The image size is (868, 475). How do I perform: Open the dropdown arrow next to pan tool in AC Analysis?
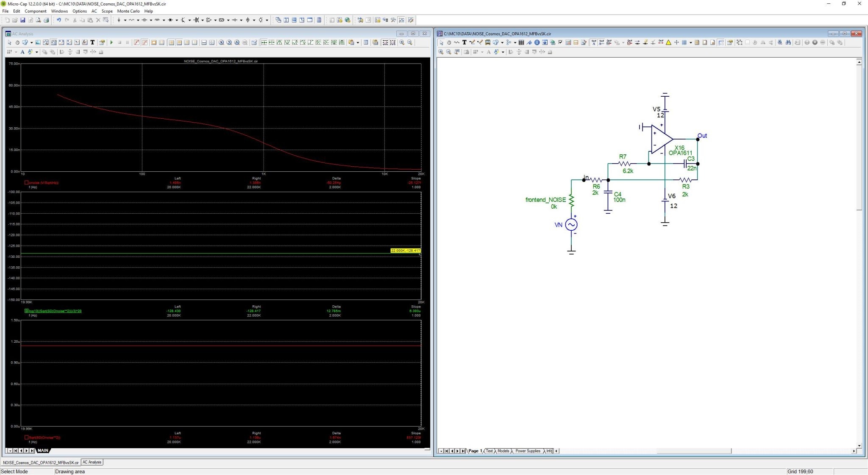coord(31,42)
